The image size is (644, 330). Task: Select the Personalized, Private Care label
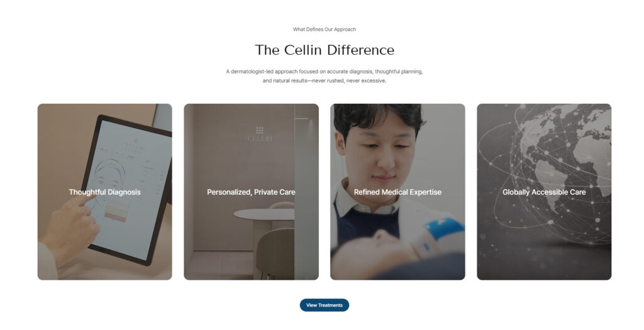251,192
